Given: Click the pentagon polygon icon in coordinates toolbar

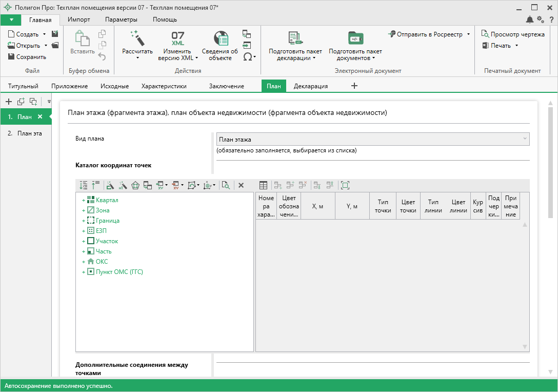Looking at the screenshot, I should tap(135, 185).
